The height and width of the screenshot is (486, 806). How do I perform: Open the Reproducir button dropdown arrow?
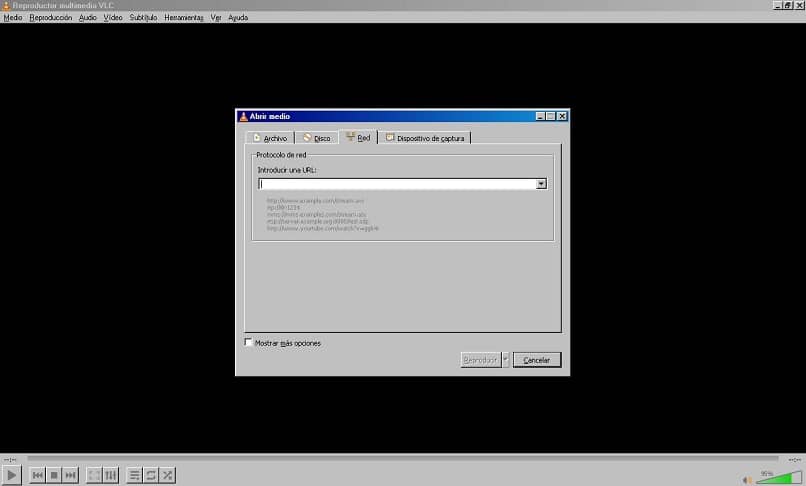(x=506, y=360)
